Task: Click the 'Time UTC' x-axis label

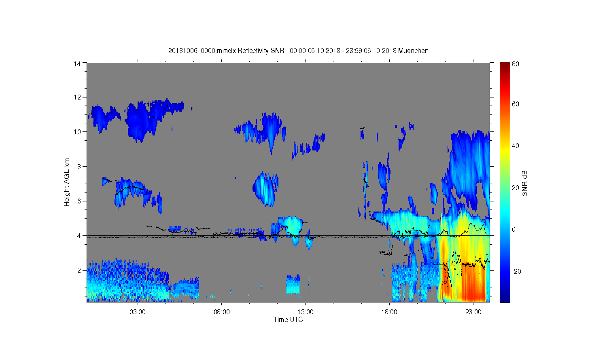Action: pyautogui.click(x=288, y=320)
